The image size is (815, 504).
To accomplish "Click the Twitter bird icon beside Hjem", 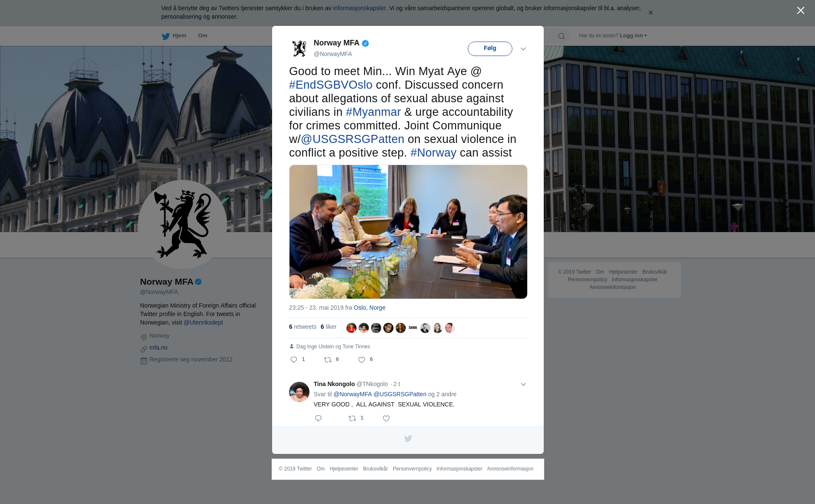I will click(166, 36).
